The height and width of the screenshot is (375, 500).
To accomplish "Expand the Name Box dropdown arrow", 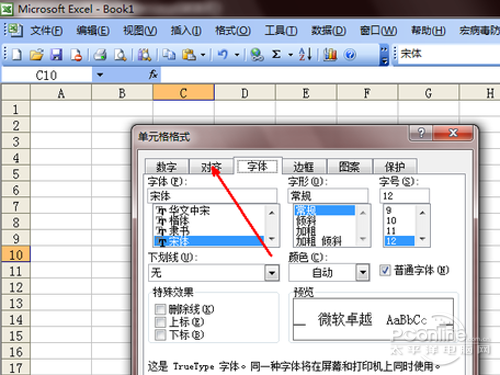I will (x=100, y=75).
